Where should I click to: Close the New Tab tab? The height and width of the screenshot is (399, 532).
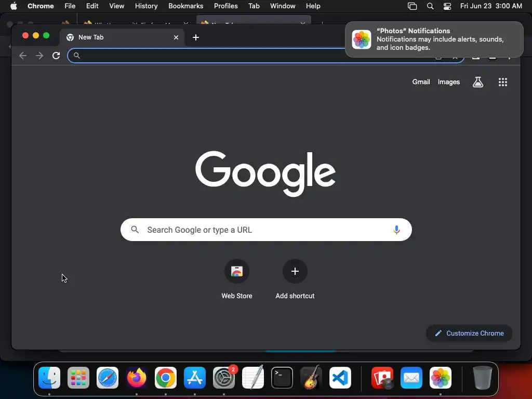[176, 37]
